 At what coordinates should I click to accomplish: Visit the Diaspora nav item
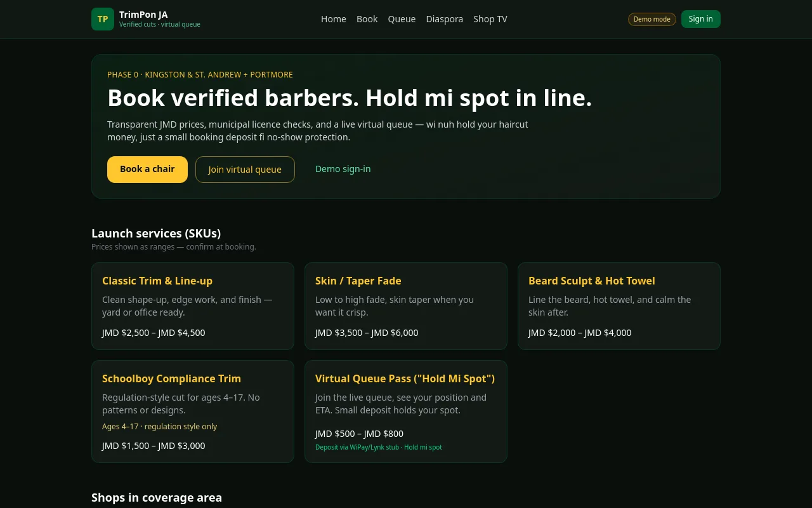click(x=445, y=19)
